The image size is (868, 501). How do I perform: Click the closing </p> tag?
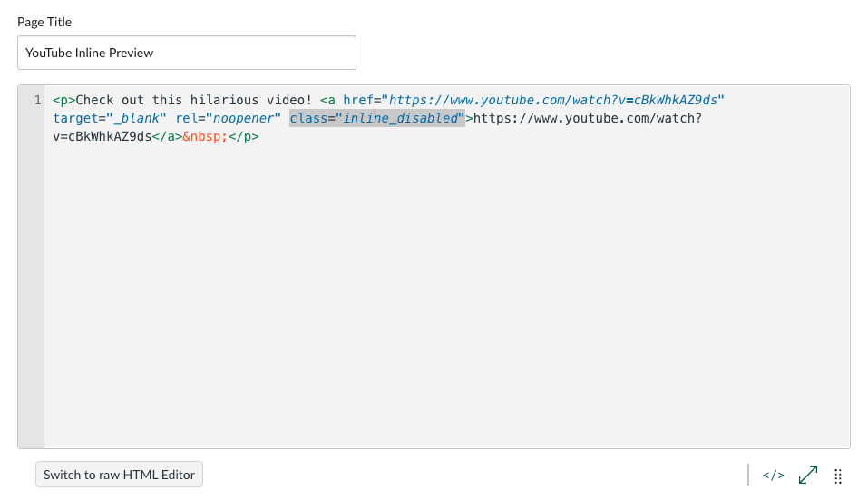click(x=244, y=136)
